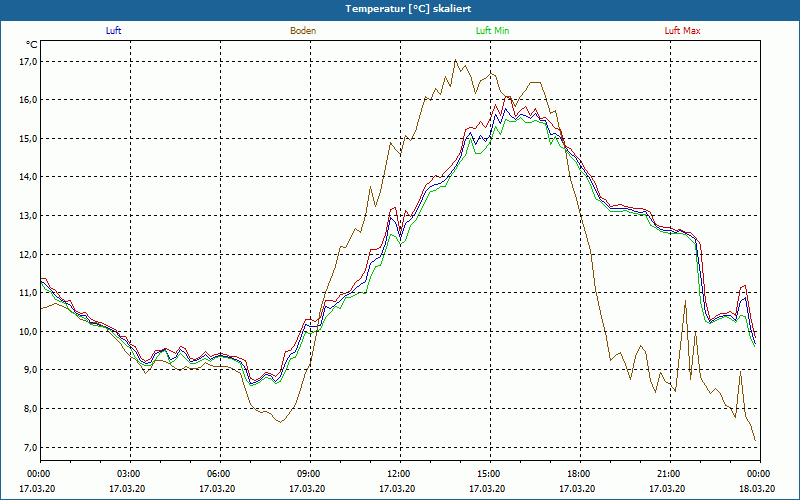Image resolution: width=800 pixels, height=500 pixels.
Task: Click the chart title Temperatur [°C] skaliert
Action: (x=408, y=9)
